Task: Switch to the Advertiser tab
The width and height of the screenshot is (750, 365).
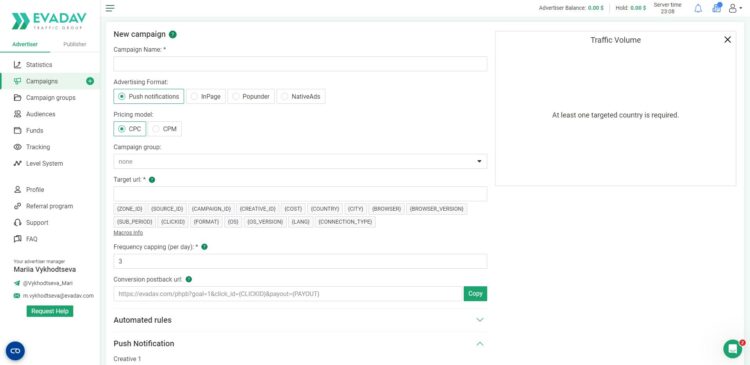Action: tap(25, 44)
